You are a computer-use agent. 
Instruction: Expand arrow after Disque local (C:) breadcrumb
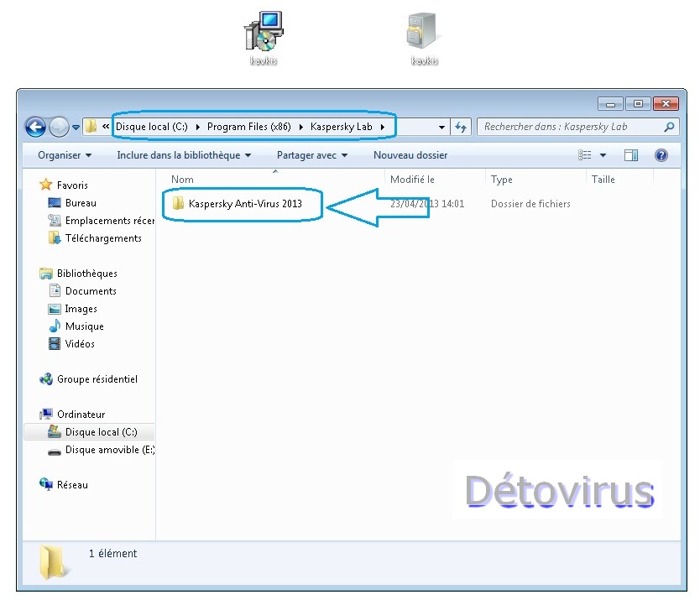click(x=198, y=128)
